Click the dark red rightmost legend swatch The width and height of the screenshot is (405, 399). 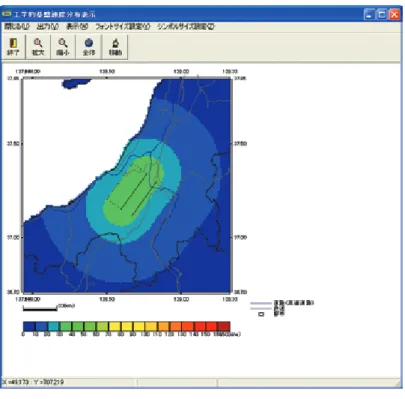[224, 326]
